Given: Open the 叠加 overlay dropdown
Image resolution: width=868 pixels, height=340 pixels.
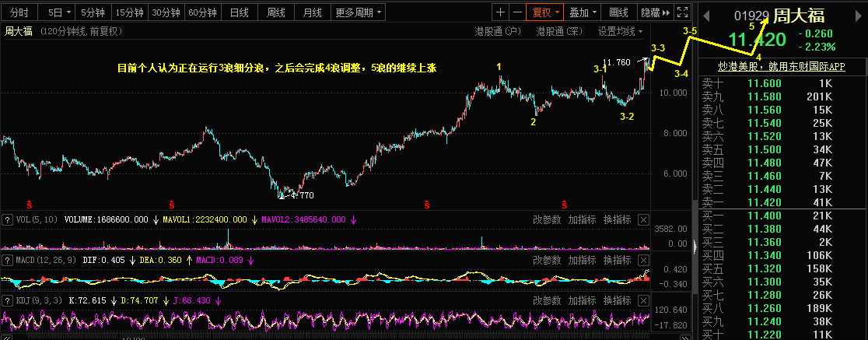Looking at the screenshot, I should tap(583, 12).
